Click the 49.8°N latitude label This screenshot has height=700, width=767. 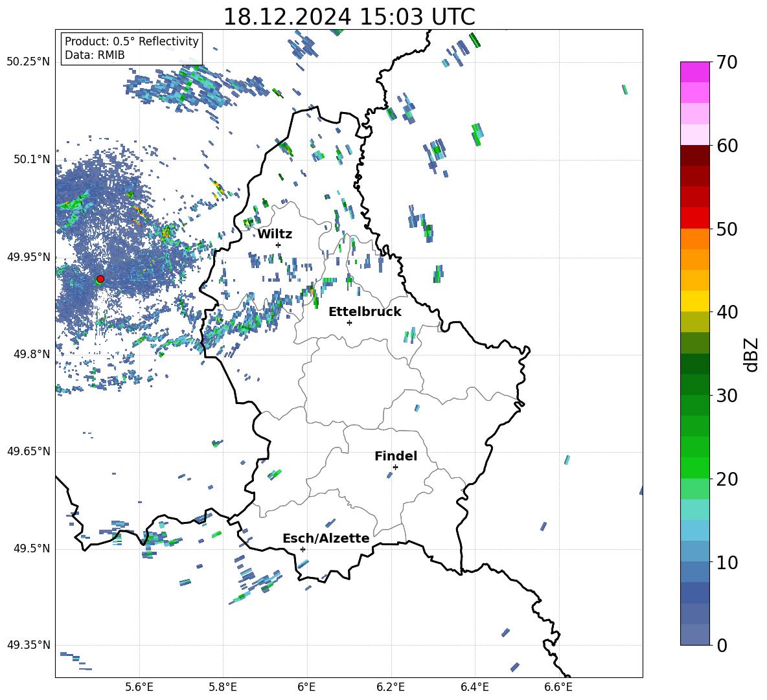pyautogui.click(x=32, y=354)
